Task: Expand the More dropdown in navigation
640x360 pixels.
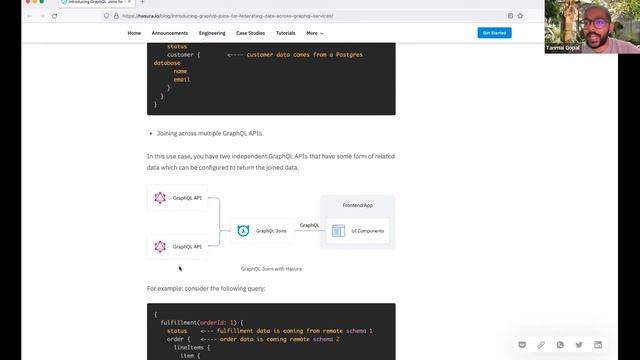Action: coord(315,33)
